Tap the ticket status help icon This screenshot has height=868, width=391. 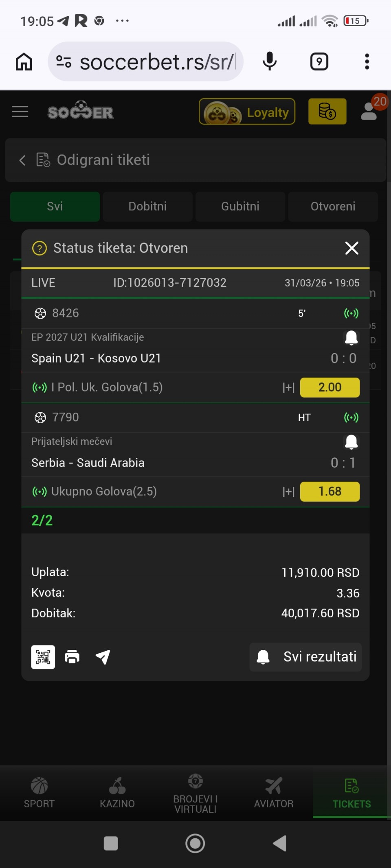40,248
